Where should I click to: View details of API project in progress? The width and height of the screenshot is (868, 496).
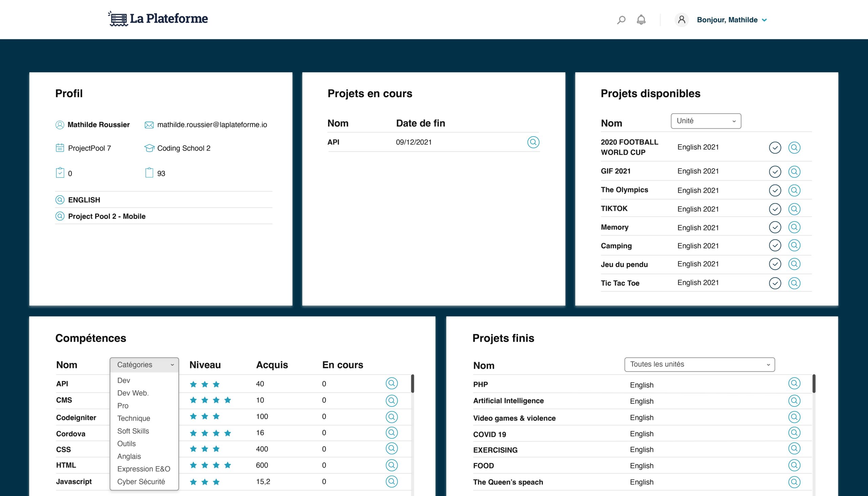click(533, 142)
